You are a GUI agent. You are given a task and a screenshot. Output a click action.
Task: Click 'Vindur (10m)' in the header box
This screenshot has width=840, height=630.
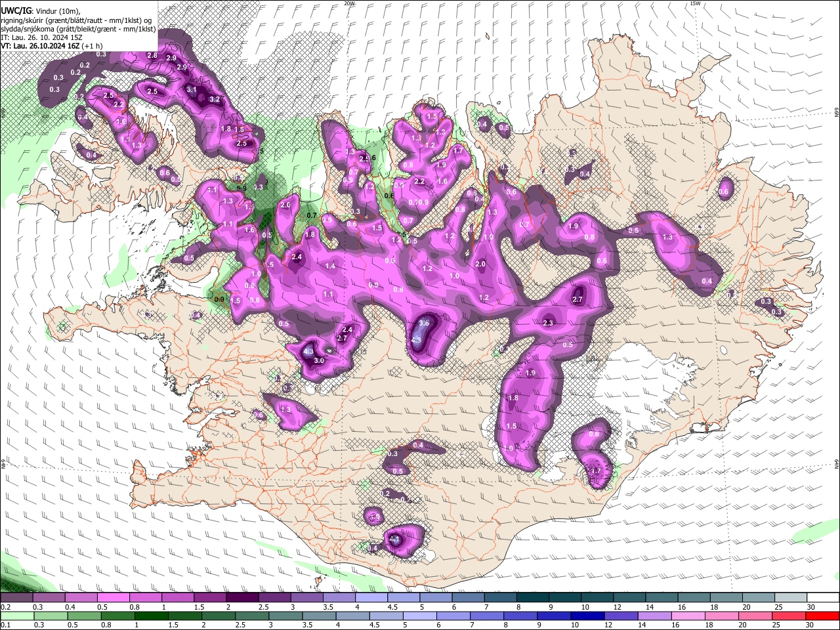[x=57, y=11]
